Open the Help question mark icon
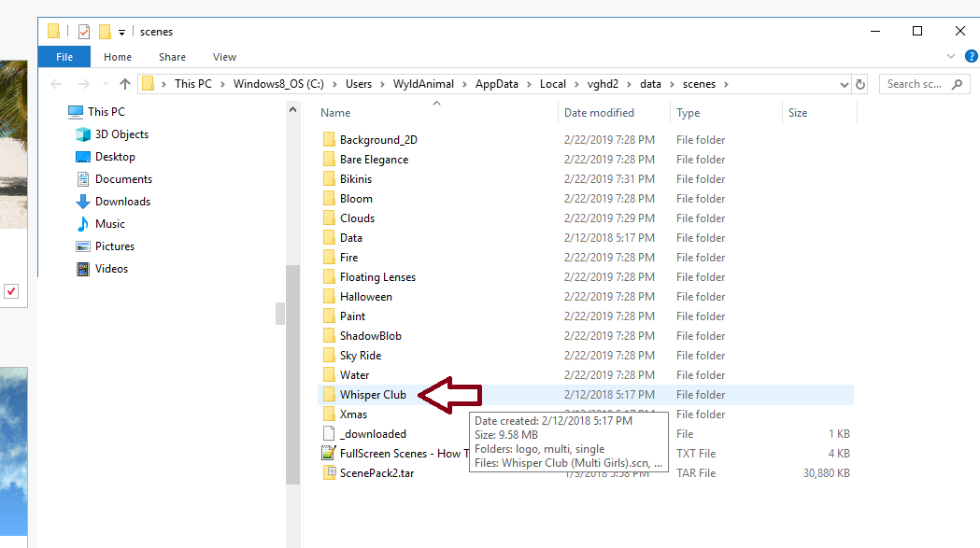This screenshot has height=548, width=980. click(x=972, y=57)
